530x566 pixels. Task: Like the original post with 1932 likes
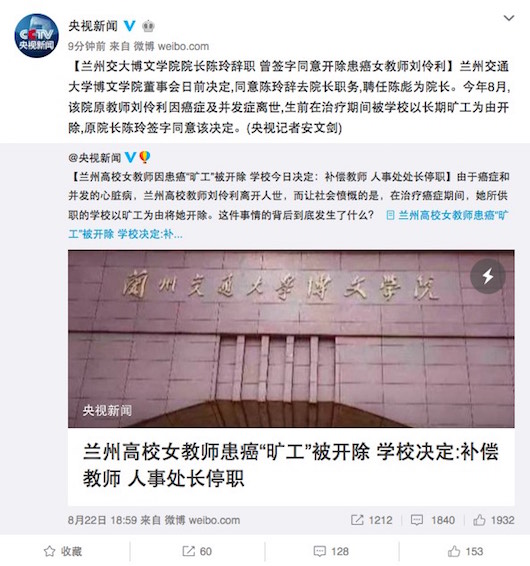pos(494,520)
